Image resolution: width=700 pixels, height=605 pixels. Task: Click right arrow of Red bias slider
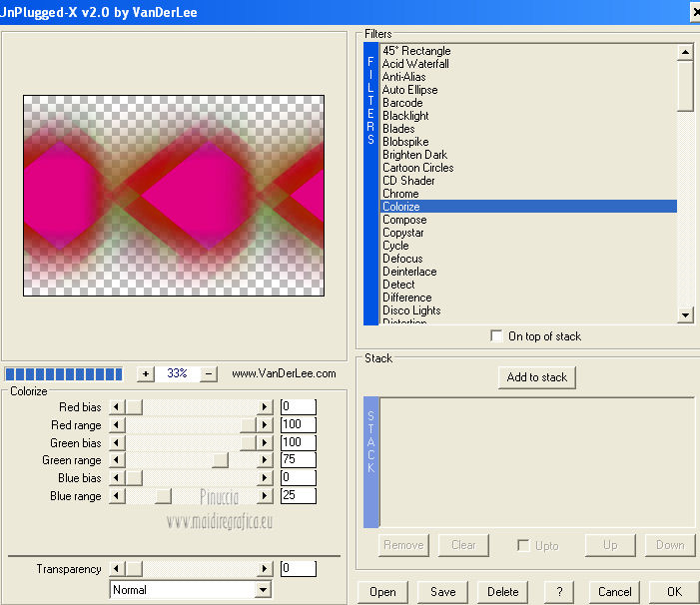pyautogui.click(x=265, y=407)
